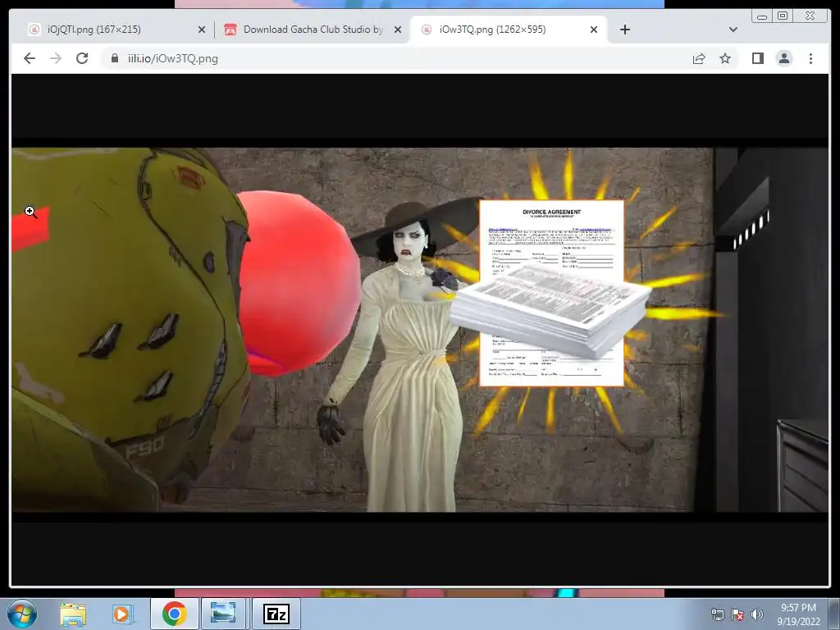Close the iOjQTI.png tab
The height and width of the screenshot is (630, 840).
pyautogui.click(x=202, y=30)
